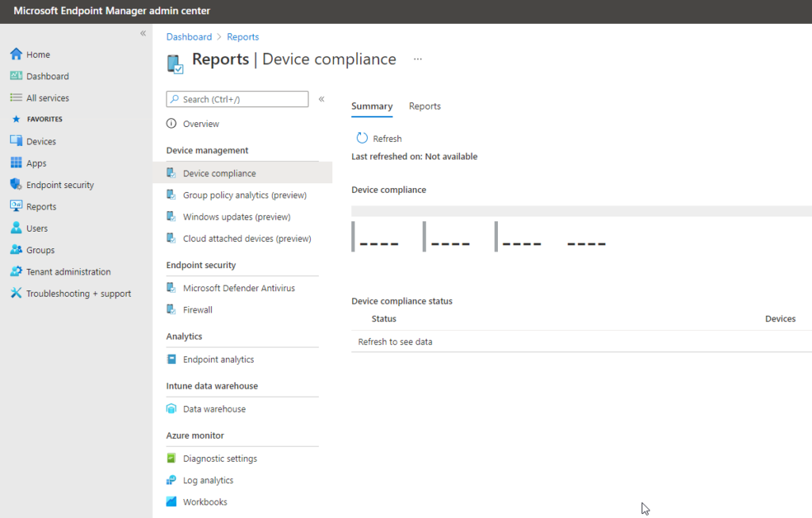Click the Log analytics icon

[x=171, y=480]
